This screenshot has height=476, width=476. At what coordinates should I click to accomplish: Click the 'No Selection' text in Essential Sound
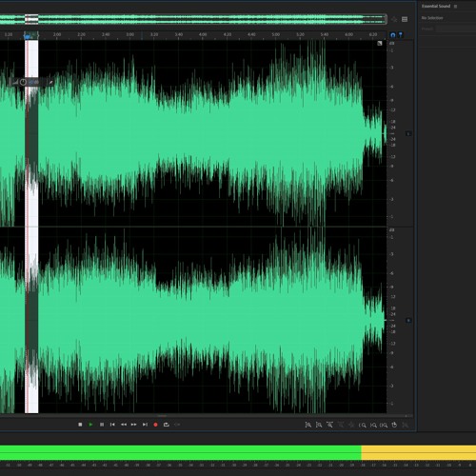[x=432, y=18]
